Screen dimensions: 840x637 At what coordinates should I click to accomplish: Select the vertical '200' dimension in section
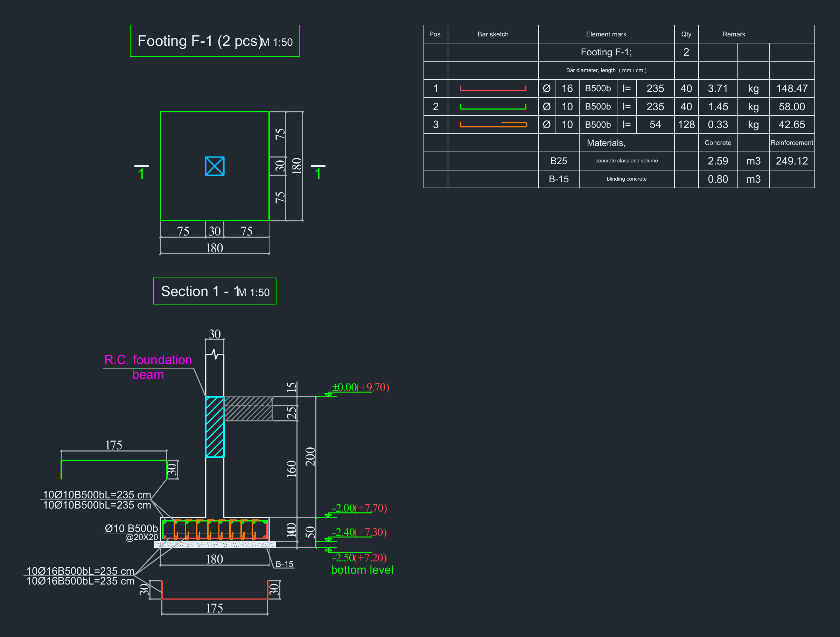pyautogui.click(x=310, y=456)
